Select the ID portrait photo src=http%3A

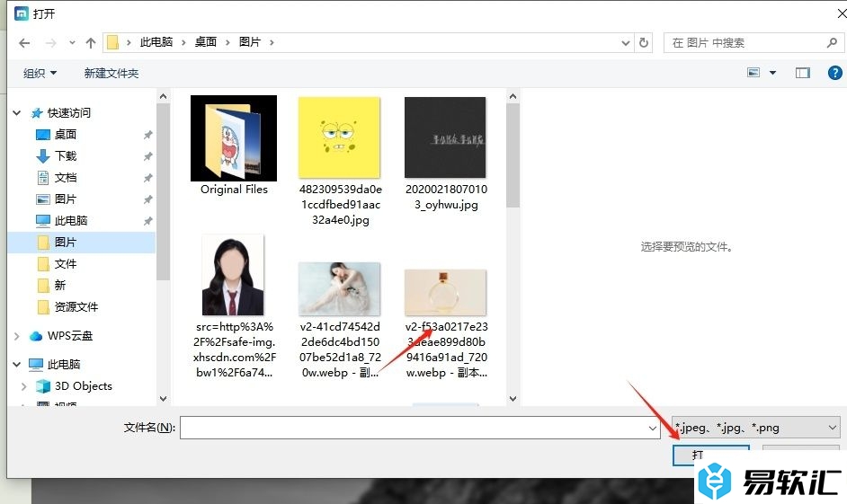pyautogui.click(x=233, y=275)
